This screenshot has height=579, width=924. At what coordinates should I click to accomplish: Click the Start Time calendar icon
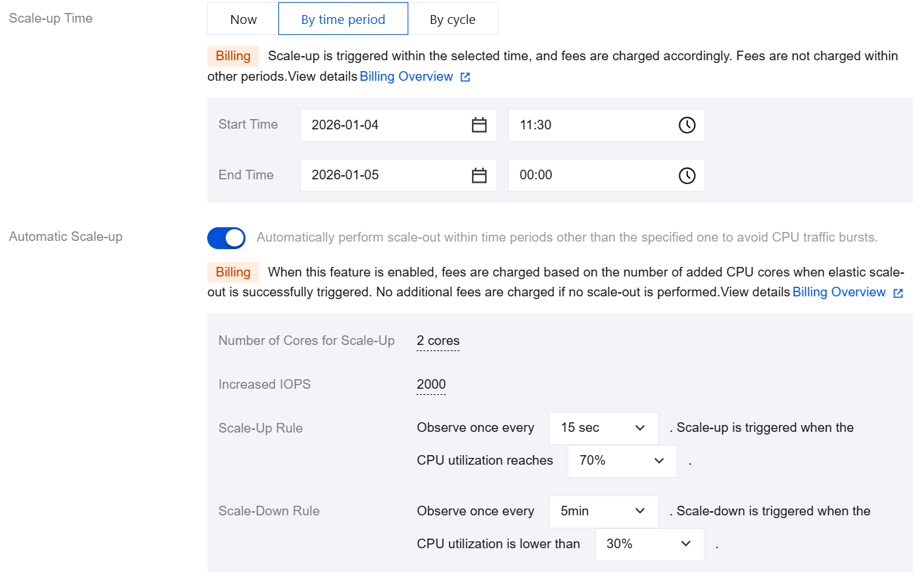coord(479,125)
